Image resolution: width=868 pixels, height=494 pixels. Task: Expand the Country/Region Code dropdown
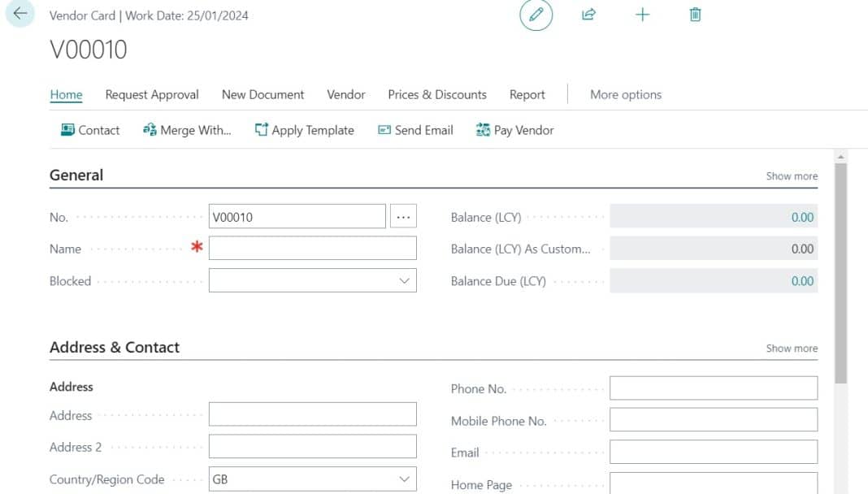coord(404,479)
